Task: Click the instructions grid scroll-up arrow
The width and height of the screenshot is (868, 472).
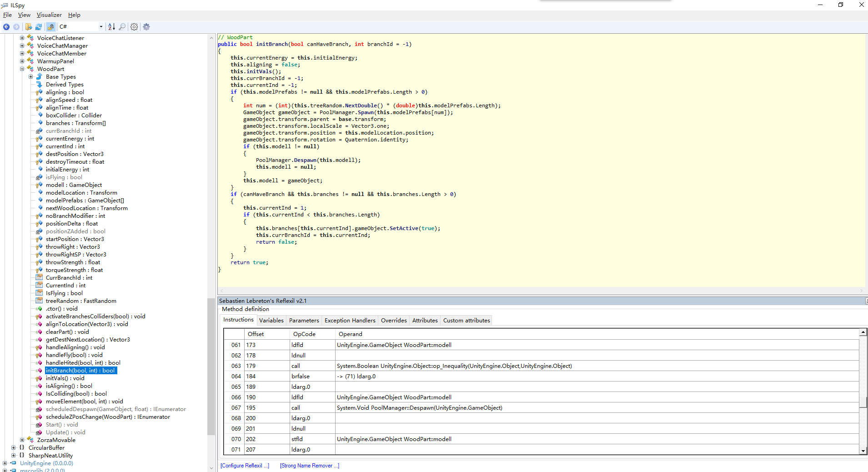Action: pyautogui.click(x=863, y=332)
